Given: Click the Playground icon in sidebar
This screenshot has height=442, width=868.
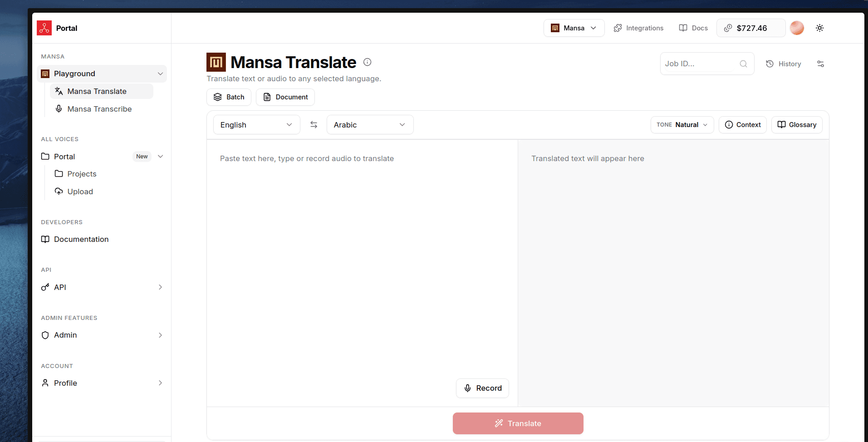Looking at the screenshot, I should [x=45, y=74].
